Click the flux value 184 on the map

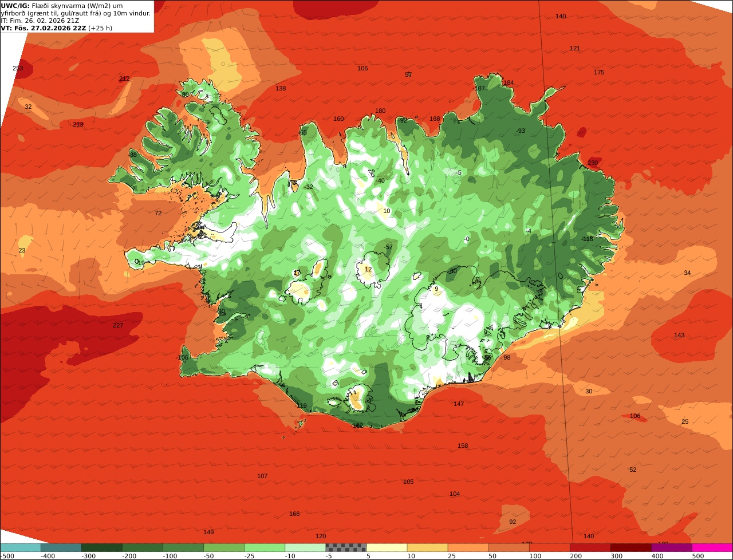(509, 82)
